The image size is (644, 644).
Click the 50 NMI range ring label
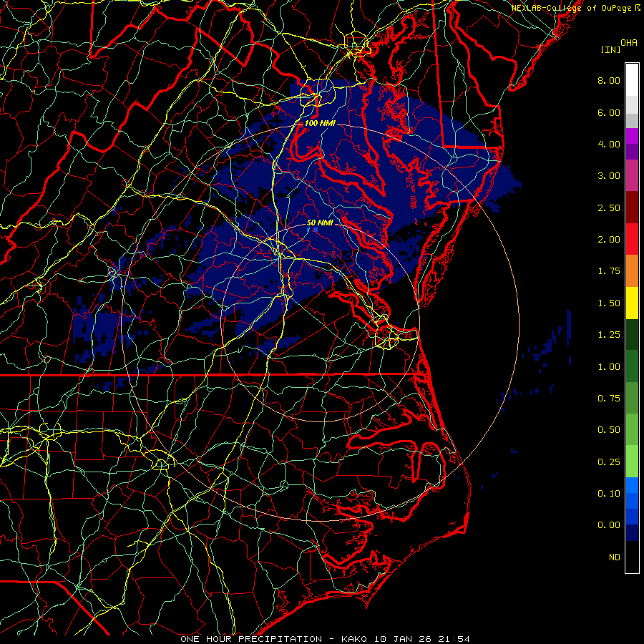(320, 223)
